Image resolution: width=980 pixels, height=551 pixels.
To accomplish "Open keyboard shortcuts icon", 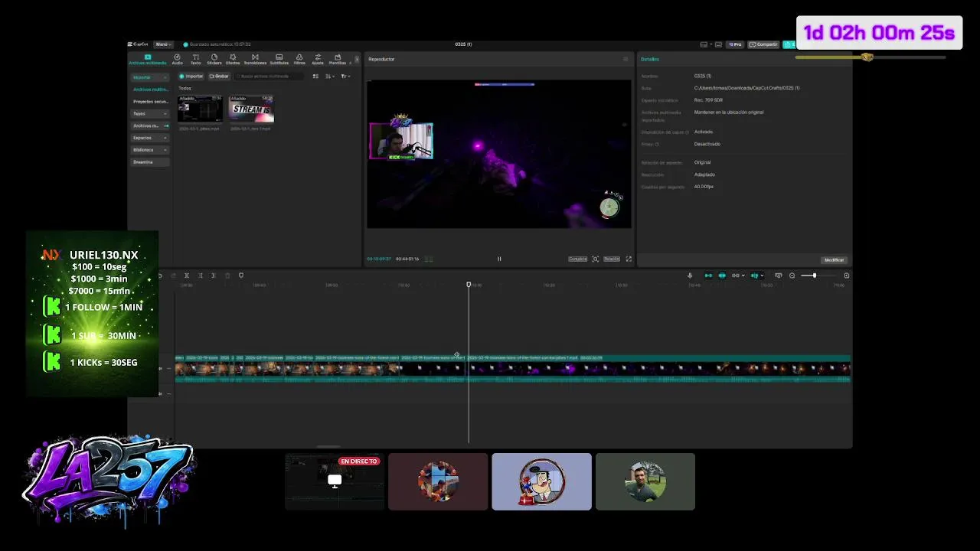I will 718,44.
